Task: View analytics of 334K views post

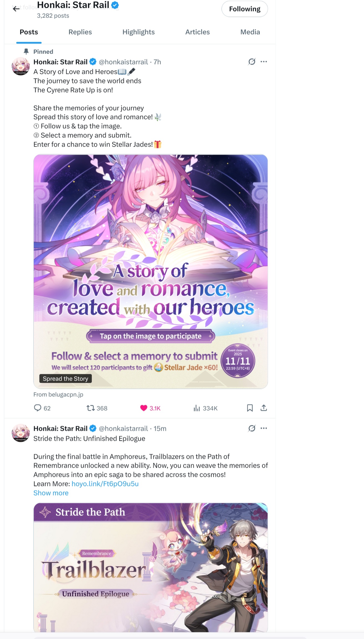Action: pyautogui.click(x=205, y=408)
